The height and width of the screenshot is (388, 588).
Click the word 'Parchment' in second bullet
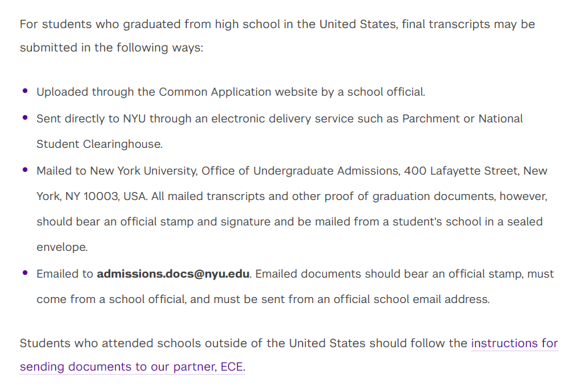point(431,118)
